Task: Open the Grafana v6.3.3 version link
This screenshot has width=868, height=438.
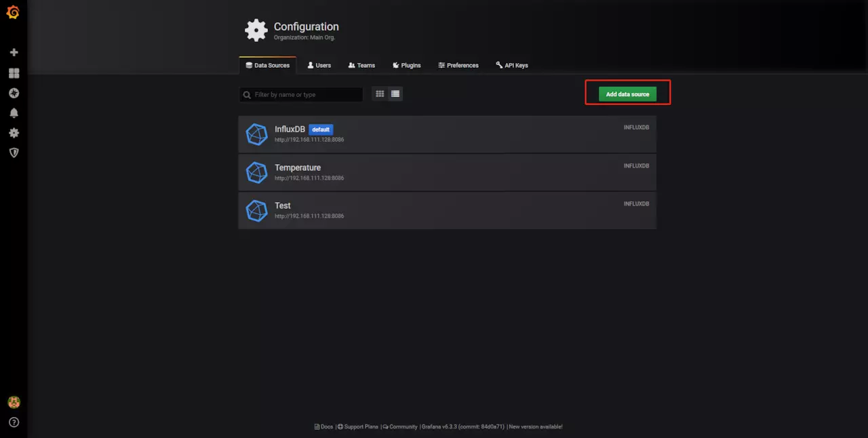Action: point(463,426)
